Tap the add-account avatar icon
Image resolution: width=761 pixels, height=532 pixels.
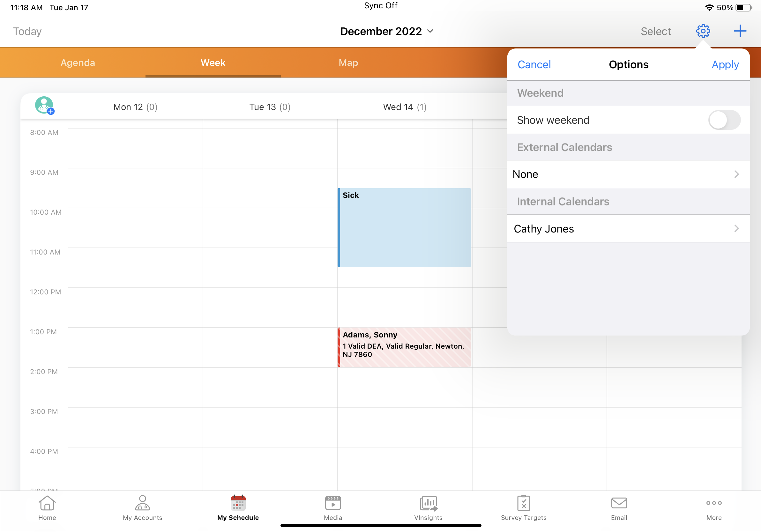[45, 106]
